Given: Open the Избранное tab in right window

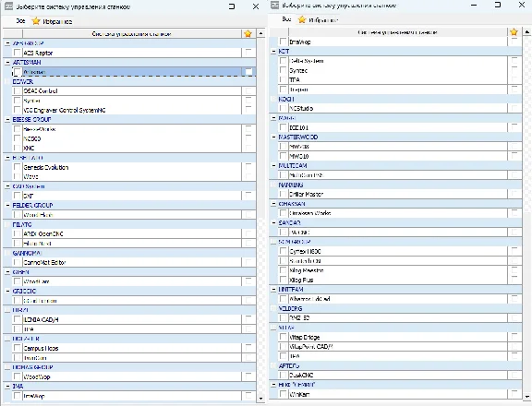Looking at the screenshot, I should [x=318, y=19].
